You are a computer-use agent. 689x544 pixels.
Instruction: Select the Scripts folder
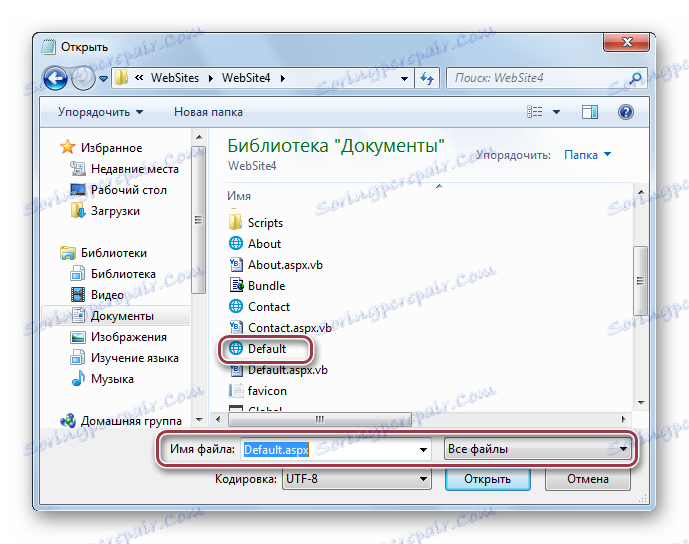tap(265, 223)
